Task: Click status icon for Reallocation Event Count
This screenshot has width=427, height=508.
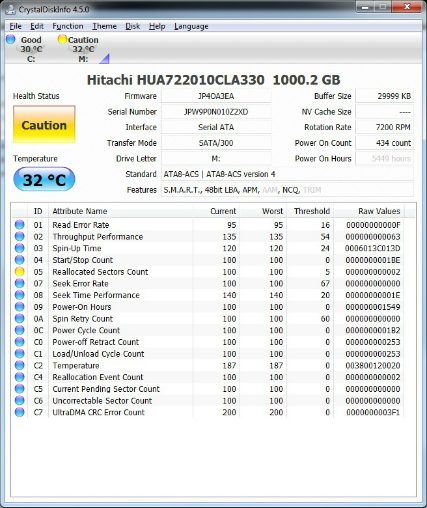Action: 20,377
